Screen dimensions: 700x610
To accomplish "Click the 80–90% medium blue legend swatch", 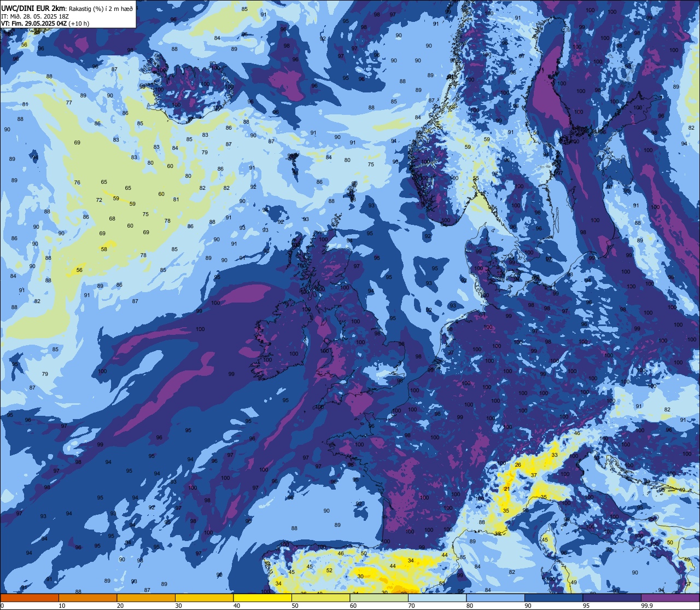I will [495, 597].
